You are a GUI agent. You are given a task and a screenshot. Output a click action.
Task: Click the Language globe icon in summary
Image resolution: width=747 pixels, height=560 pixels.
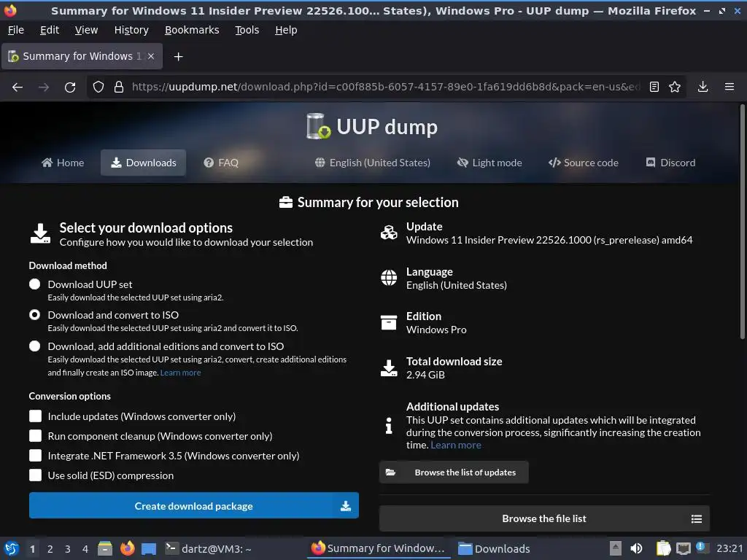(389, 278)
